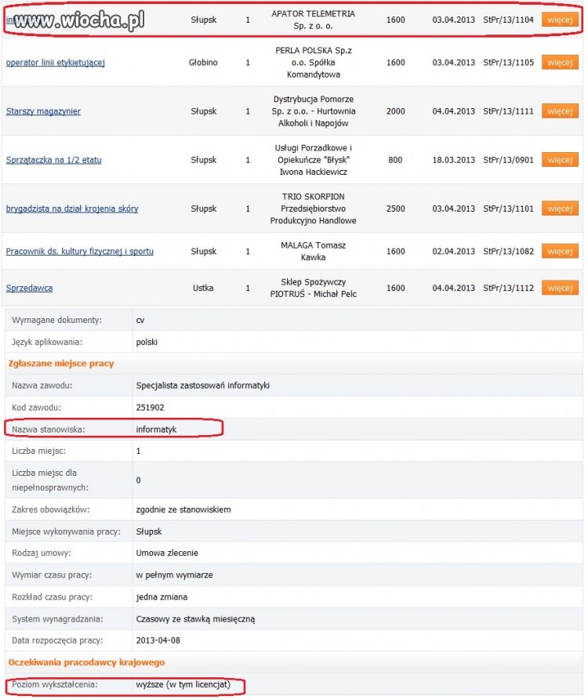
Task: Open 'brygadzista na dział krojenia skóry' link
Action: tap(72, 209)
